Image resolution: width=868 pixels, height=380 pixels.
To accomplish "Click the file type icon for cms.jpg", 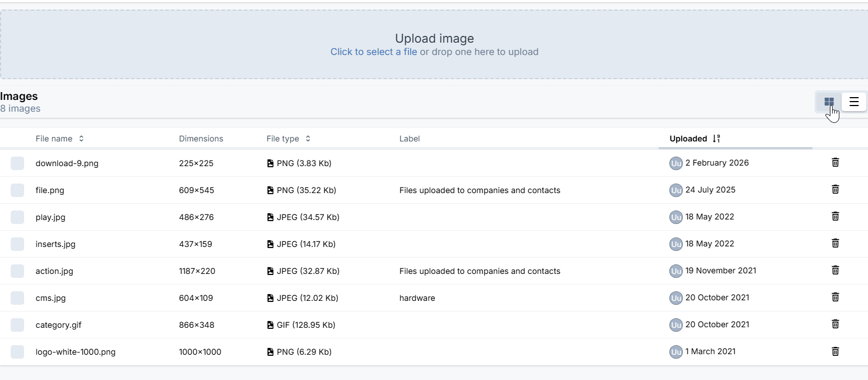I will [270, 298].
